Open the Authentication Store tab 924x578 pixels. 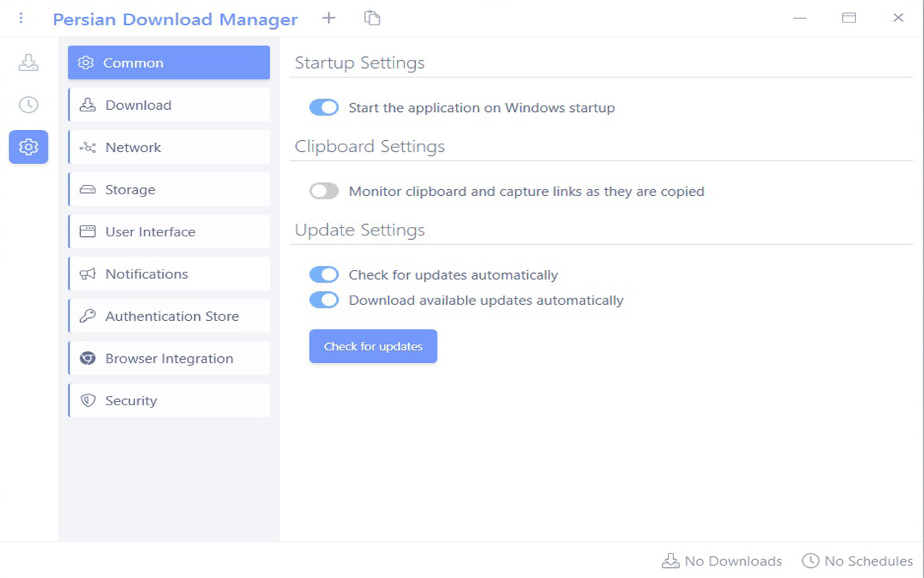[x=169, y=316]
